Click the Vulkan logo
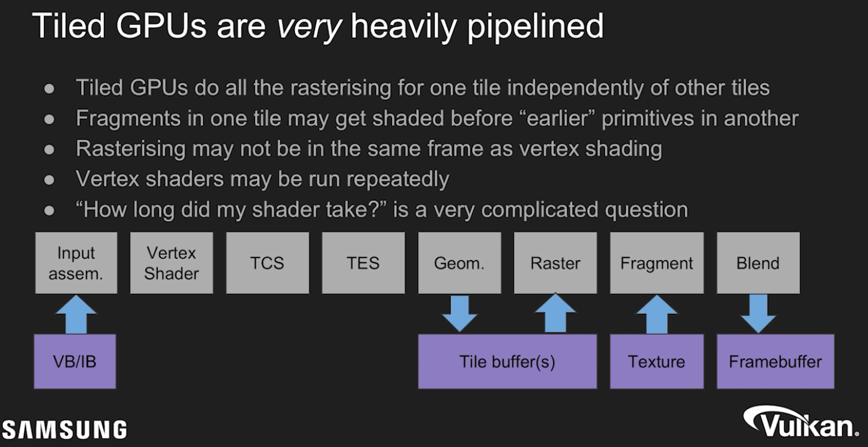The width and height of the screenshot is (868, 447). pyautogui.click(x=801, y=422)
